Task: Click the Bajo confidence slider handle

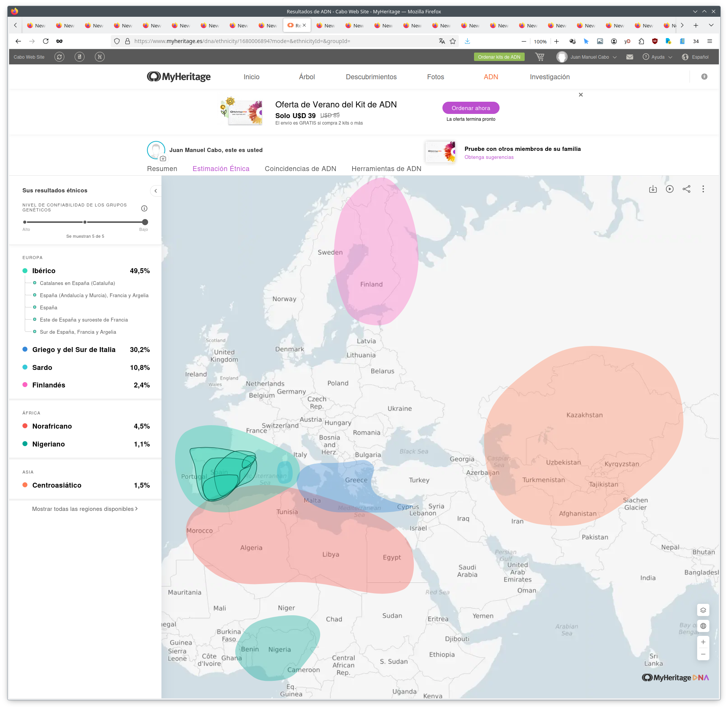Action: coord(145,222)
